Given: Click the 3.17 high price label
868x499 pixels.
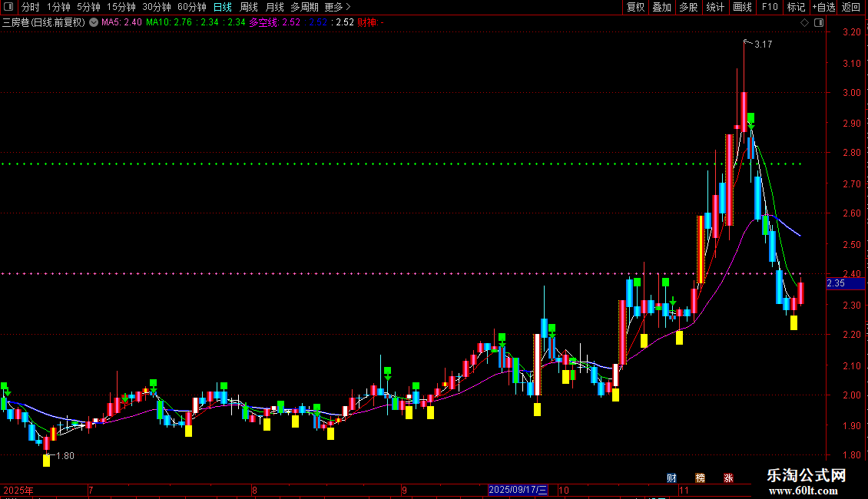Looking at the screenshot, I should coord(763,45).
